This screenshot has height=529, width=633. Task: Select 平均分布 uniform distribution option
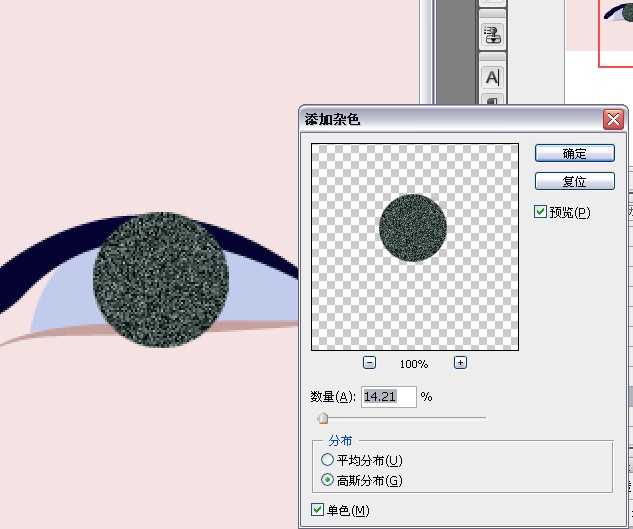pos(327,460)
